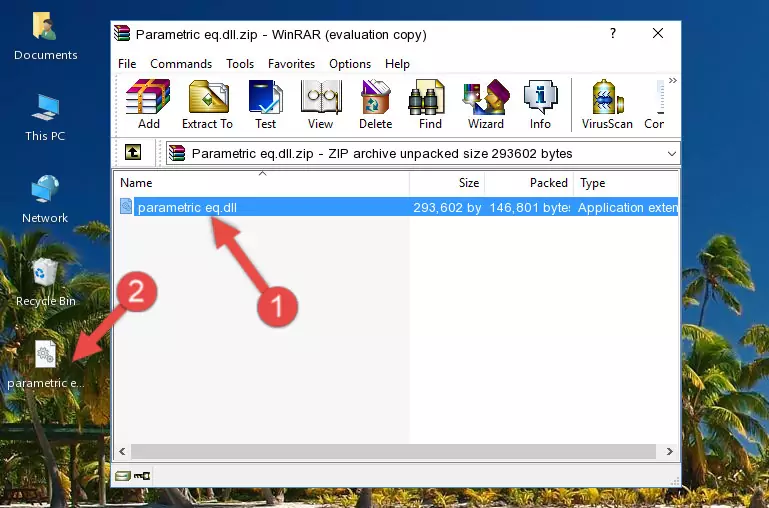Screen dimensions: 769x508
Task: Close the WinRAR window
Action: click(x=658, y=33)
